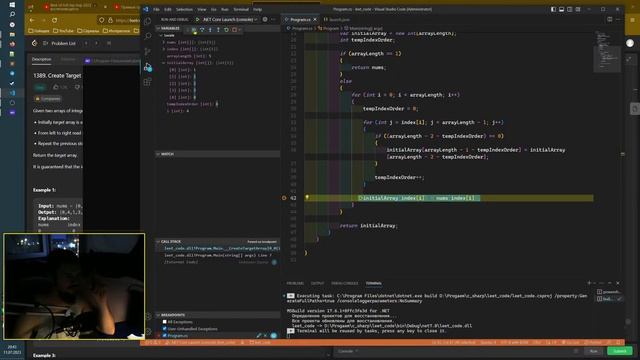640x360 pixels.
Task: Select Program.Main call stack frame Line 7
Action: 218,256
